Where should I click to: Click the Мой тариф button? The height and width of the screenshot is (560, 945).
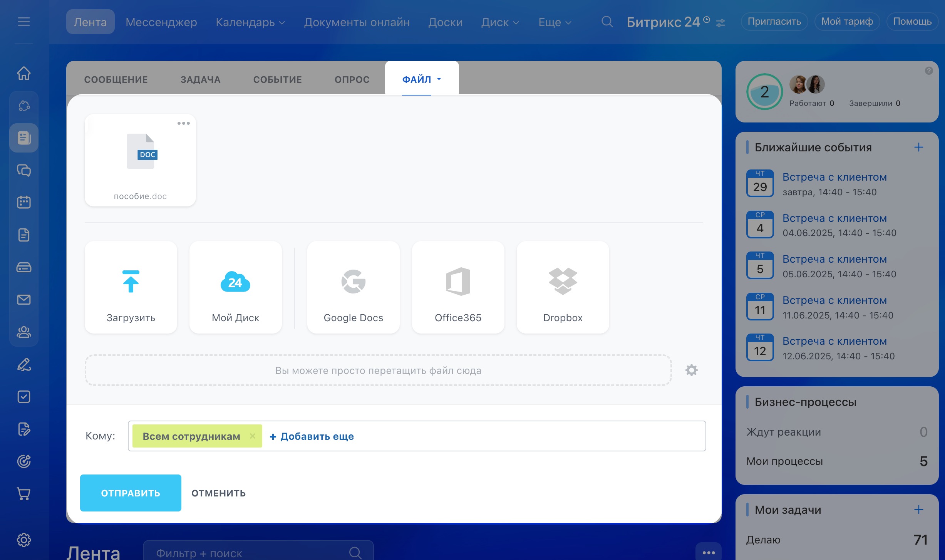click(x=847, y=22)
